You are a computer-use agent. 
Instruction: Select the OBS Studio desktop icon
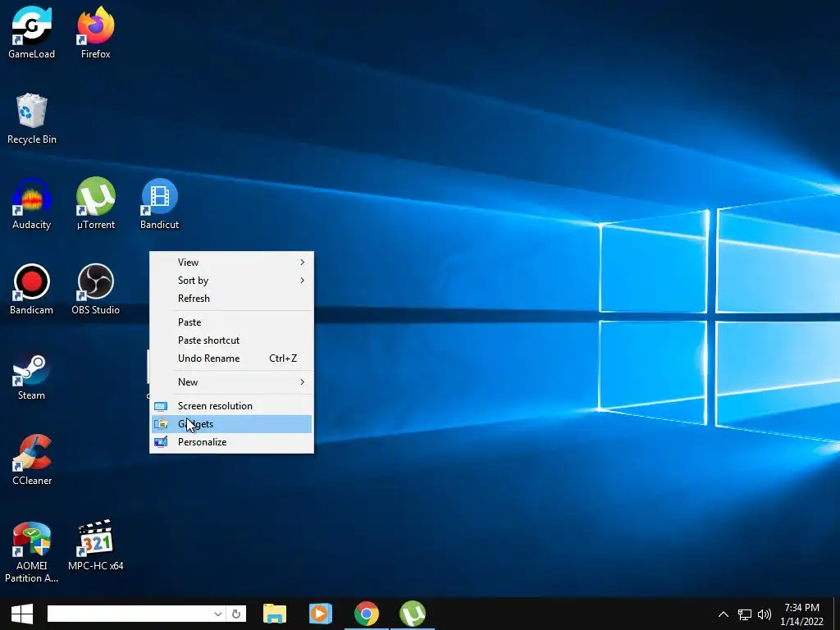click(95, 289)
